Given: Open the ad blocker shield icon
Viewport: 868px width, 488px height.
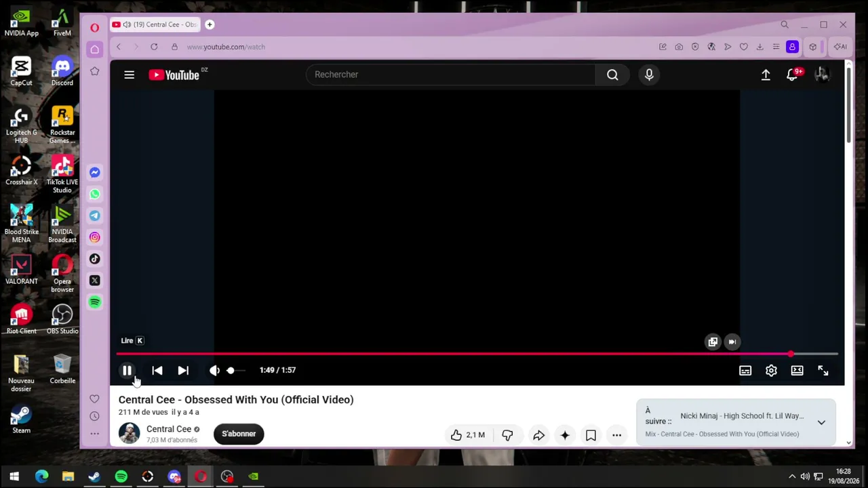Looking at the screenshot, I should (x=695, y=47).
